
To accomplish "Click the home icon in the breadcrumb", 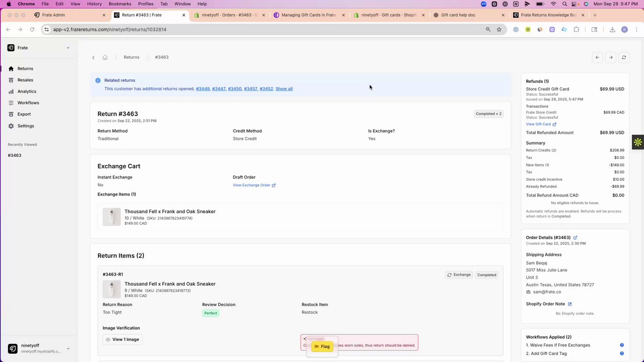I will point(105,57).
